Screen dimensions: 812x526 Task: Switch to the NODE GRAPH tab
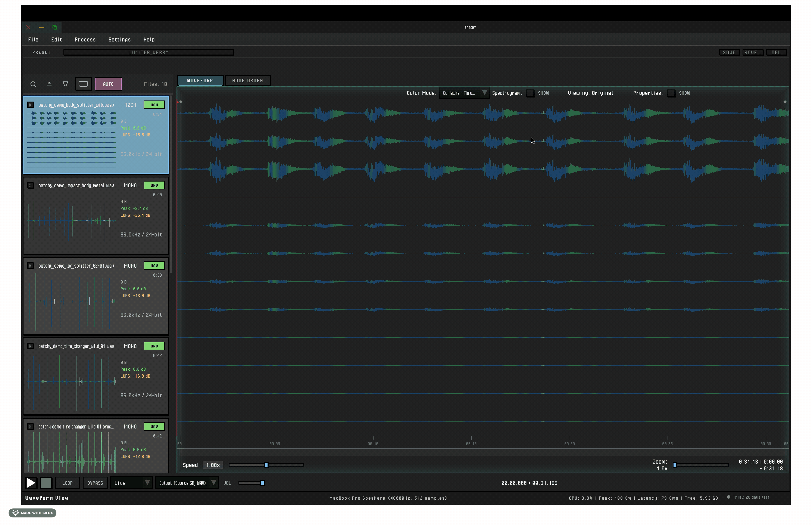click(x=248, y=80)
